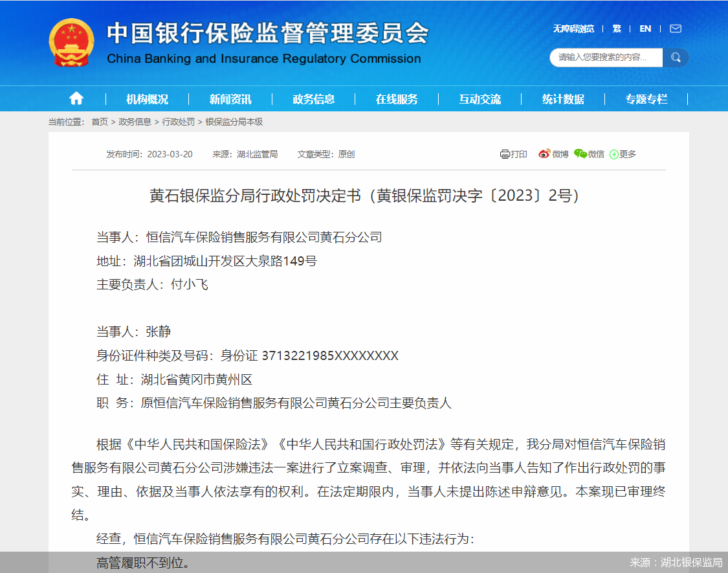This screenshot has width=728, height=573.
Task: Share via the Weibo icon
Action: coord(544,154)
